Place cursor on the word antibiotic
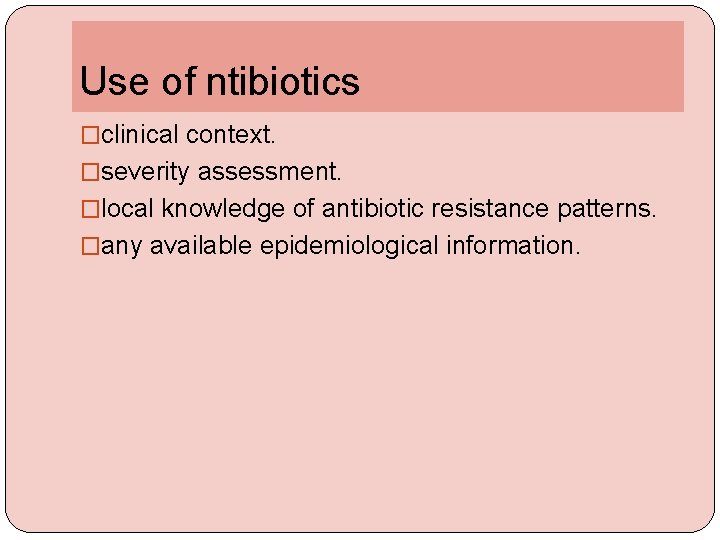The height and width of the screenshot is (540, 720). [x=372, y=209]
